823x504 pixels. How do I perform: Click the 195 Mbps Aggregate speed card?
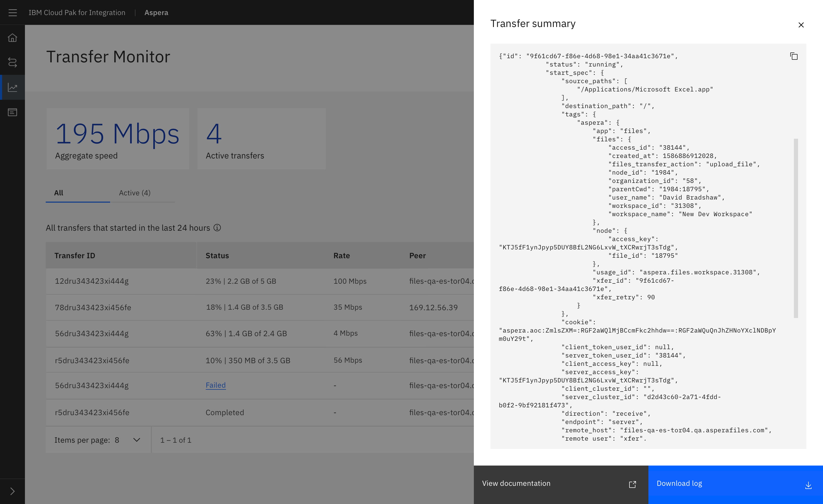pyautogui.click(x=118, y=139)
